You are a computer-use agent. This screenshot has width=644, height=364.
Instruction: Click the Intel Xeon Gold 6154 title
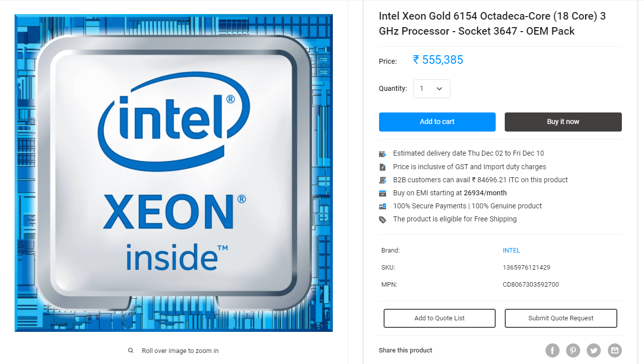492,24
